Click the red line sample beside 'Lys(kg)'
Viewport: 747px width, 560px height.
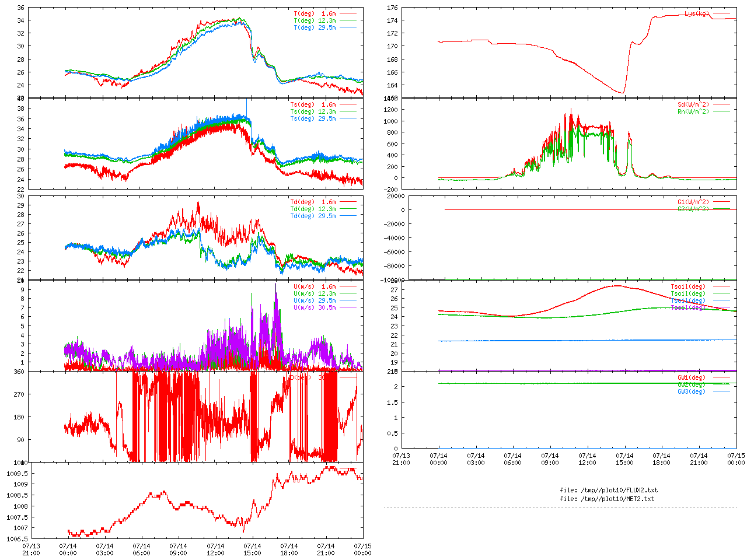coord(721,13)
